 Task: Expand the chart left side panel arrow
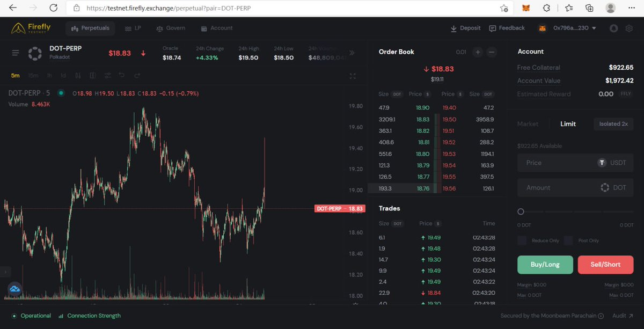pos(5,272)
